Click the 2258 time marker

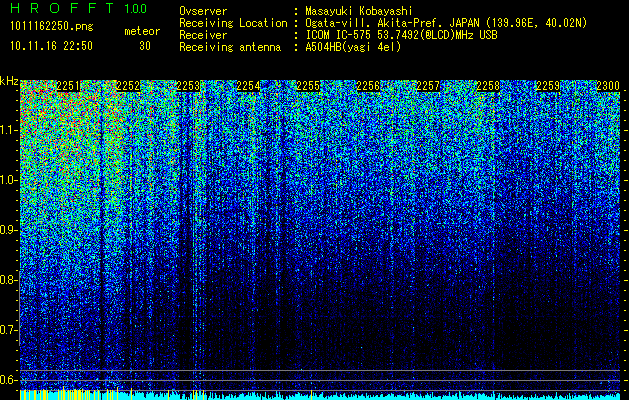click(x=488, y=86)
